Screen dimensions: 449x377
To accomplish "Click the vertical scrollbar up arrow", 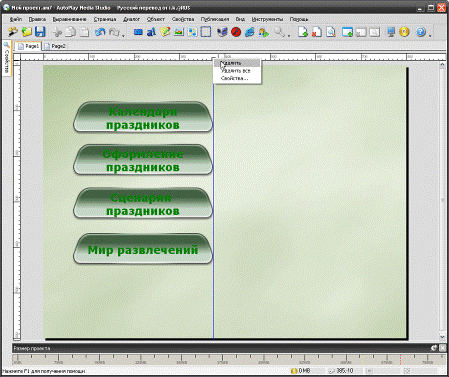I will tap(442, 64).
